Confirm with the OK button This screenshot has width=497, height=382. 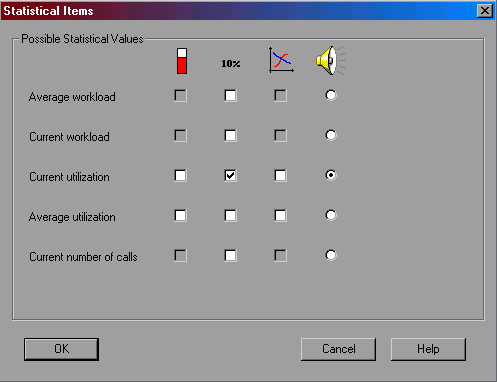(61, 349)
